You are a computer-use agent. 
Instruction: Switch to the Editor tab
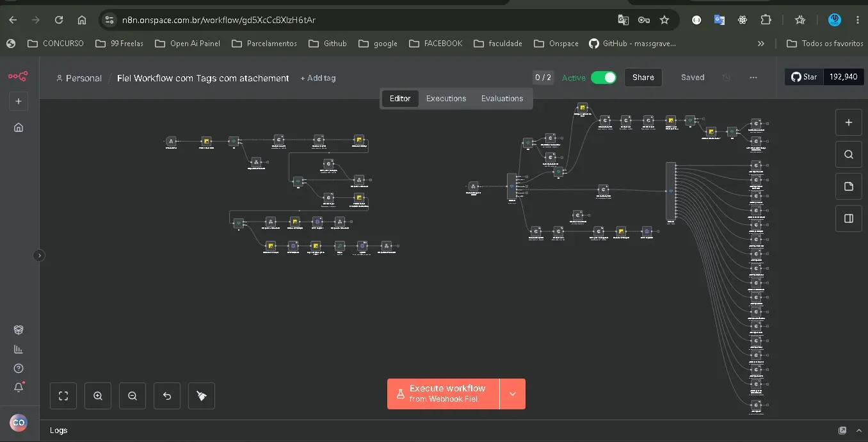[x=400, y=99]
